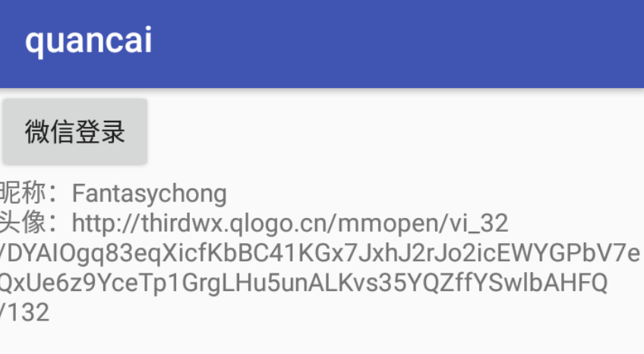Click the 头像 label

pos(22,223)
